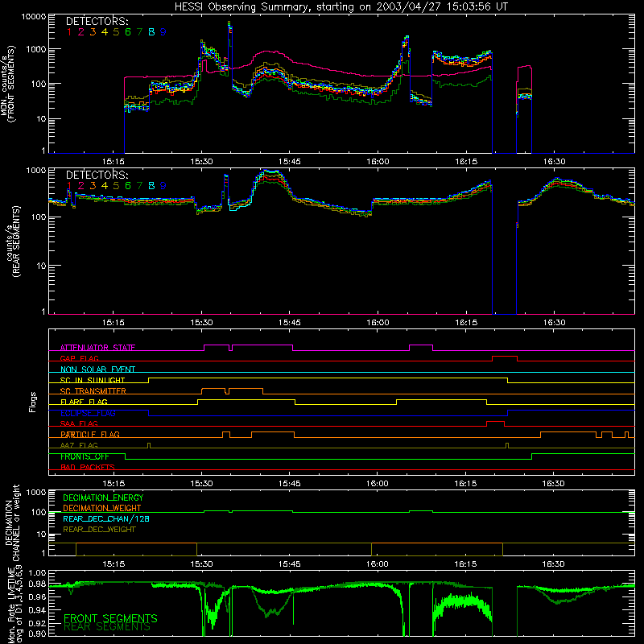
Task: Select orange detector 3 in rear segments legend
Action: (93, 186)
